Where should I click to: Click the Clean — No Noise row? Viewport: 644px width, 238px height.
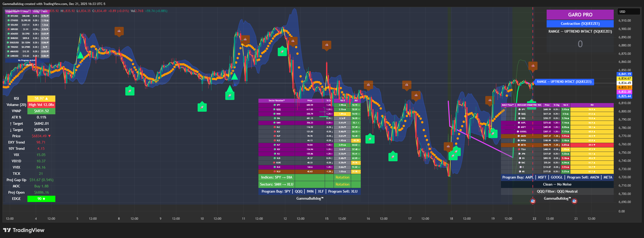(x=557, y=185)
